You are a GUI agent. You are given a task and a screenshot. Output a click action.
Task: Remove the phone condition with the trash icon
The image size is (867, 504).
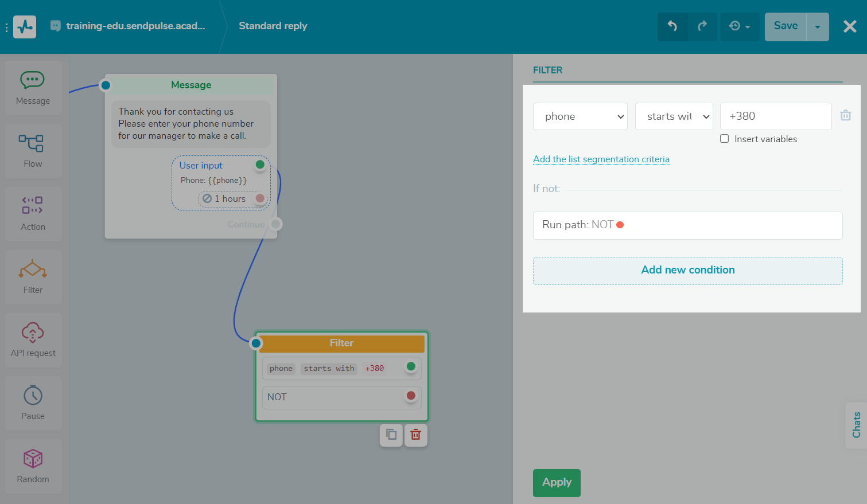pyautogui.click(x=845, y=115)
